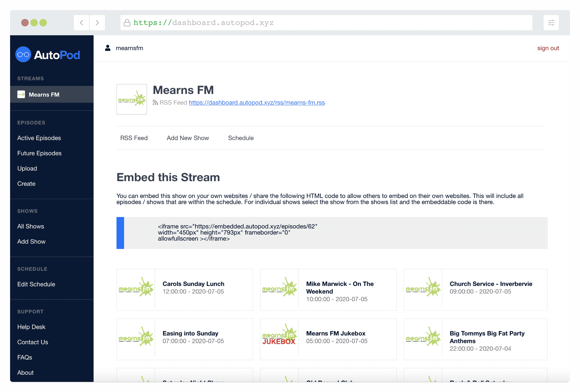The height and width of the screenshot is (392, 580).
Task: Click Big Tommys Big Fat Party Anthems title
Action: [487, 337]
